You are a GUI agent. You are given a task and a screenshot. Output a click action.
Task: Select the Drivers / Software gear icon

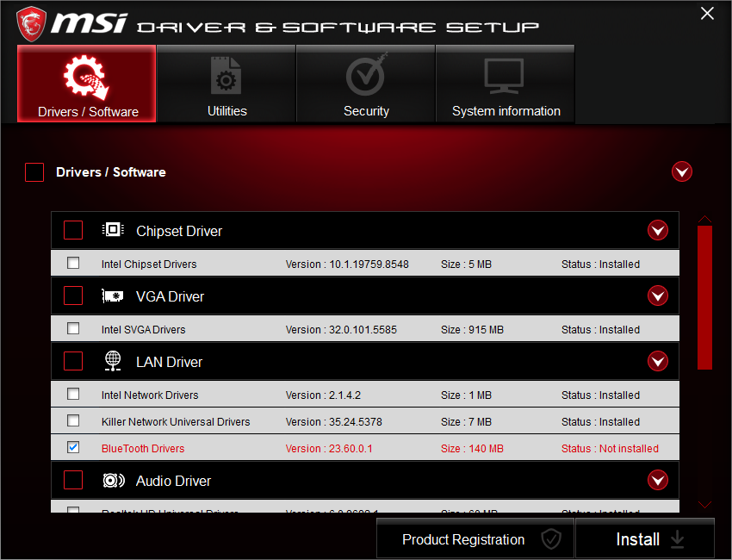[86, 76]
